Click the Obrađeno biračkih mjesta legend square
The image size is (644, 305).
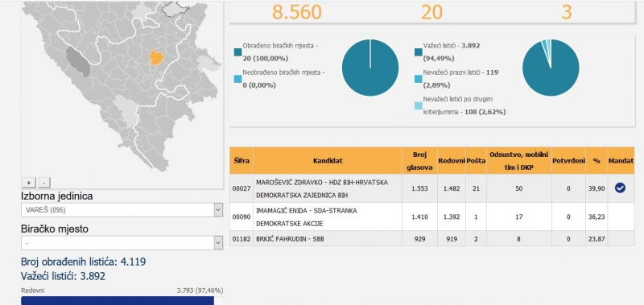pos(237,52)
